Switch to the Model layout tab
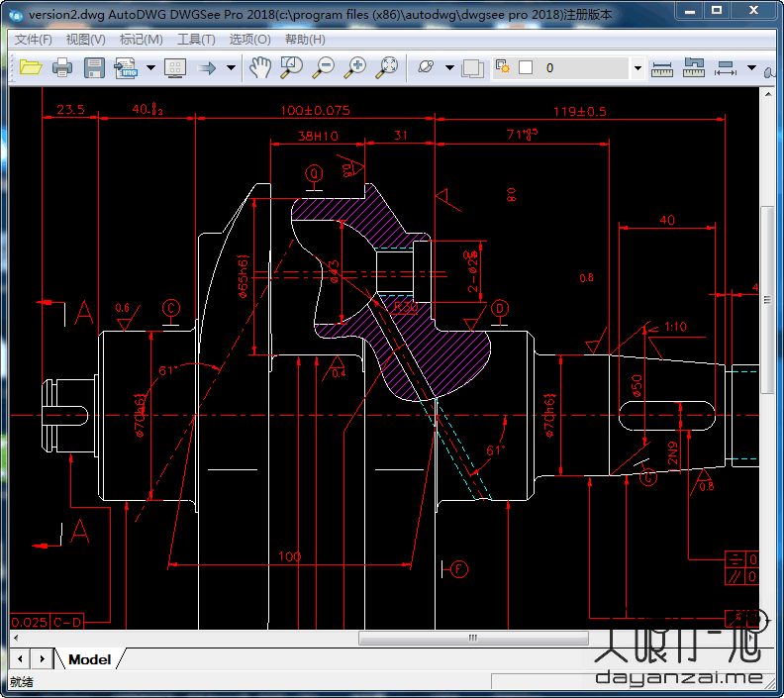 [89, 659]
